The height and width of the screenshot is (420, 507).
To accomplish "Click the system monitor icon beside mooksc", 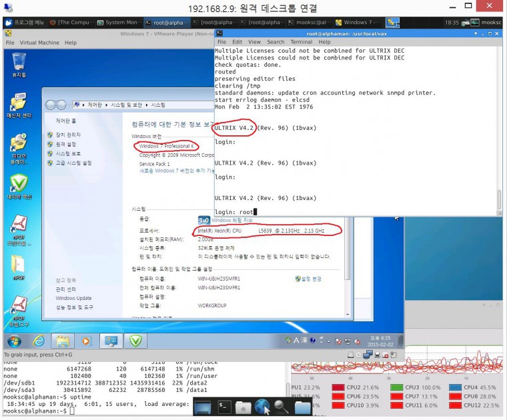I will coord(475,22).
